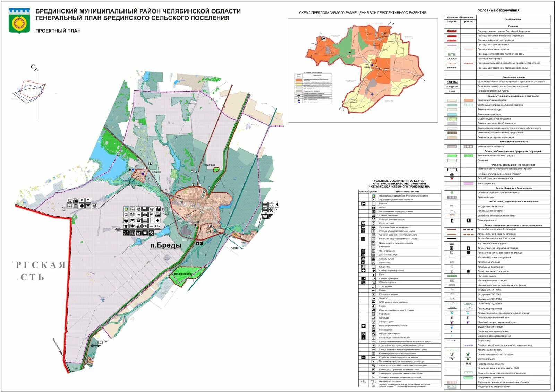Click the Баня legend icon
The image size is (555, 392).
pyautogui.click(x=373, y=275)
